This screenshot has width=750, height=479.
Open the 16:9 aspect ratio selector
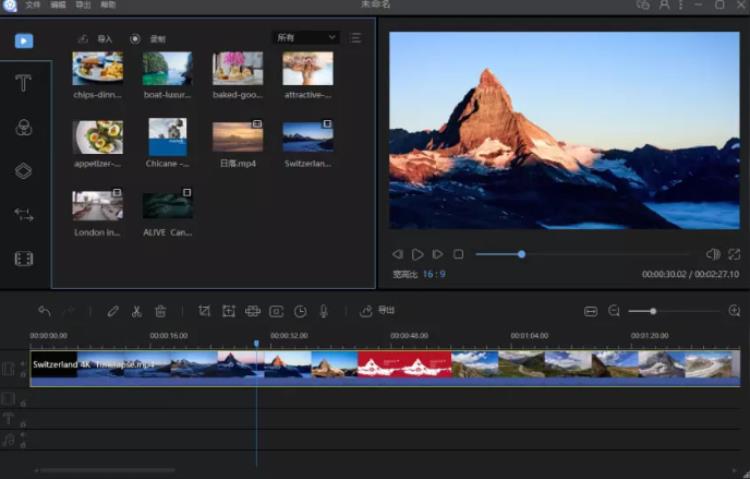coord(433,274)
